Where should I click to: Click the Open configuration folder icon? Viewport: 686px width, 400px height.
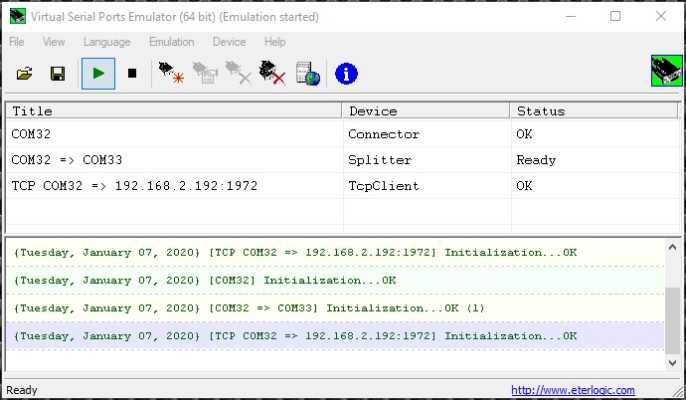click(25, 74)
